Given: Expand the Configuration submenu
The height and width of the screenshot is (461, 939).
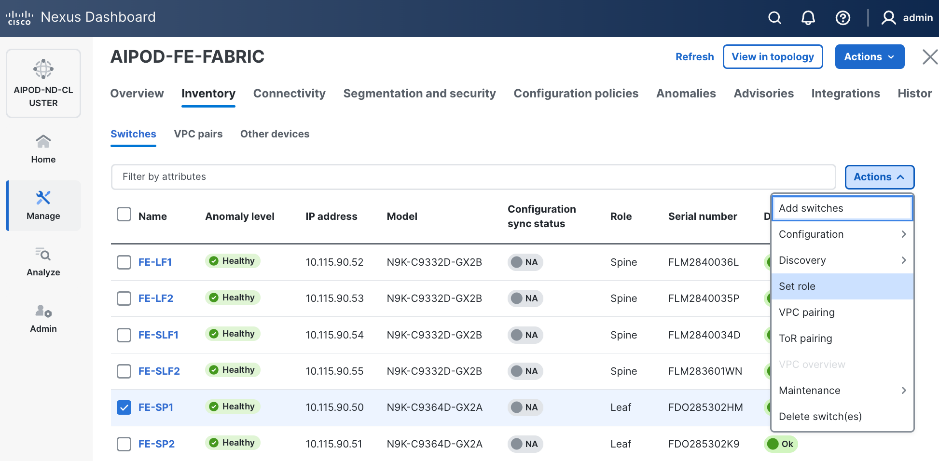Looking at the screenshot, I should tap(841, 234).
